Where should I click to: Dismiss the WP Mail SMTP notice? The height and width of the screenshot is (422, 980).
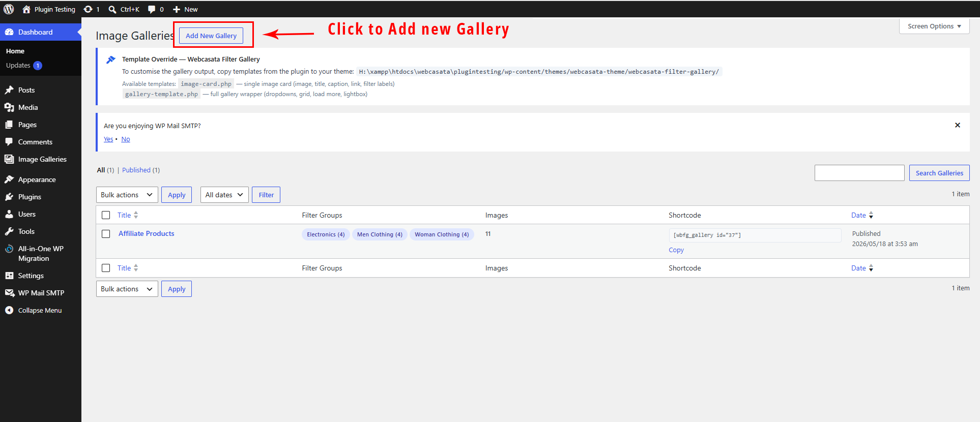[958, 125]
